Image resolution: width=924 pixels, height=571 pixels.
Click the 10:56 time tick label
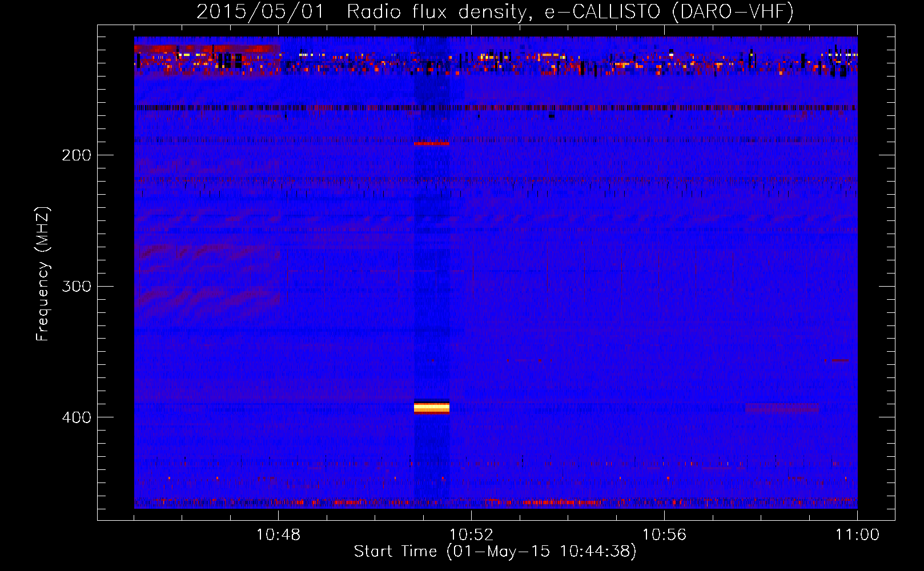point(664,535)
